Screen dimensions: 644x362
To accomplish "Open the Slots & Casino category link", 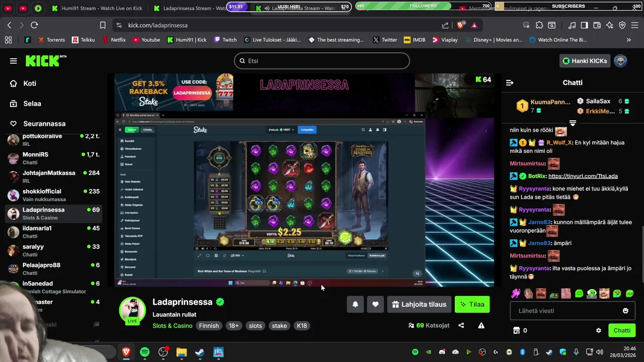I will 173,326.
